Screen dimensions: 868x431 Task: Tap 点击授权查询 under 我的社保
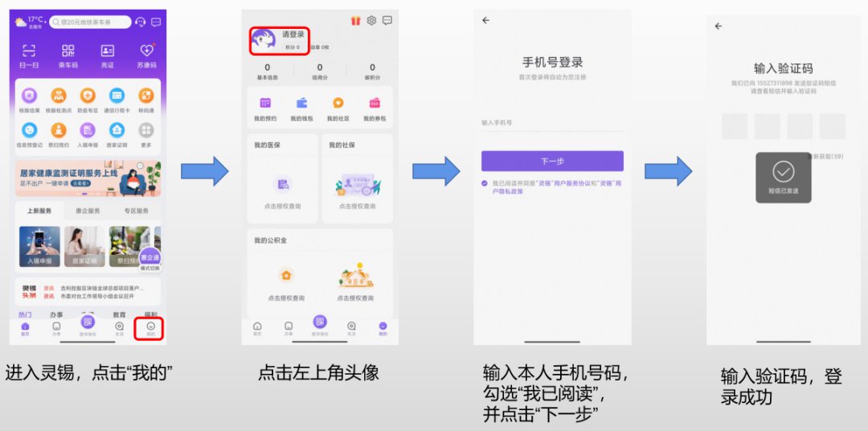pyautogui.click(x=358, y=206)
